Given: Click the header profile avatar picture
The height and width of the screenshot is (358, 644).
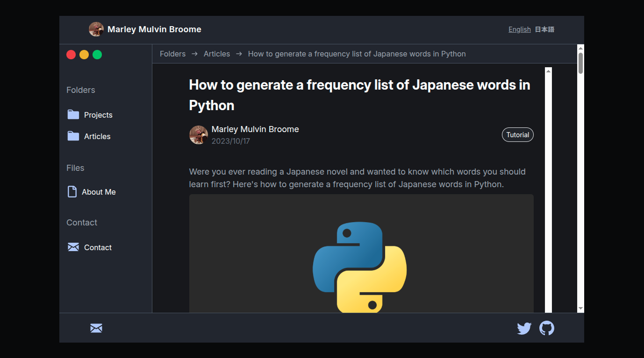Looking at the screenshot, I should [x=96, y=29].
